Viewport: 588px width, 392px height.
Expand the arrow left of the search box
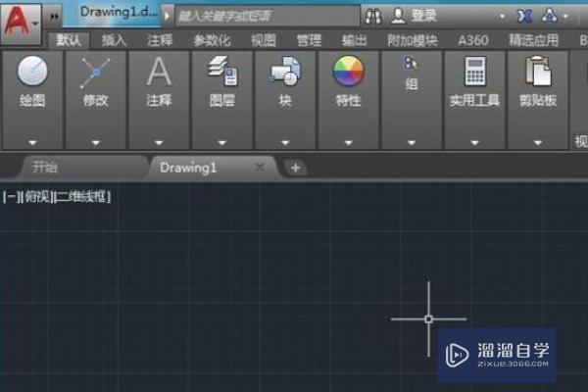(168, 16)
